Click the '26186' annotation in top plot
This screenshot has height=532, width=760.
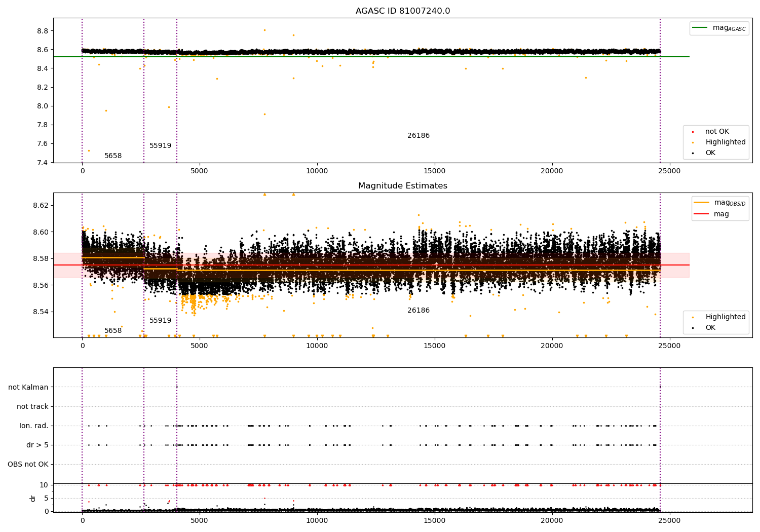tap(419, 136)
